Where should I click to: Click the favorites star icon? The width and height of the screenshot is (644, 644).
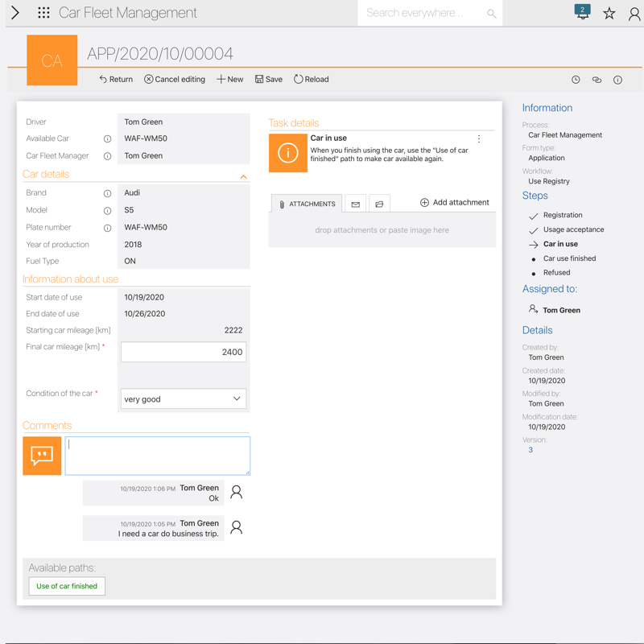pyautogui.click(x=609, y=13)
